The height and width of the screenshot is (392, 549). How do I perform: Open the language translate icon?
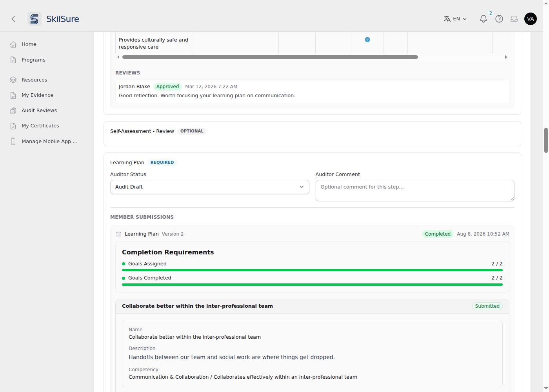pyautogui.click(x=447, y=19)
